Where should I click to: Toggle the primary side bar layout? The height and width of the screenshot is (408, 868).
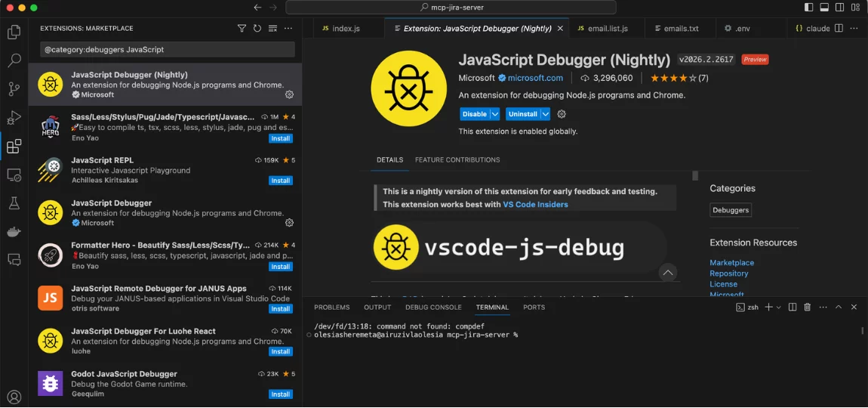tap(809, 8)
